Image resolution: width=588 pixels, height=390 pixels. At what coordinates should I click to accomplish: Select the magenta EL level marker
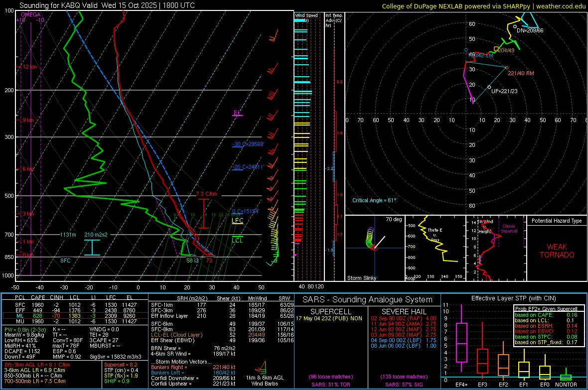pos(237,113)
